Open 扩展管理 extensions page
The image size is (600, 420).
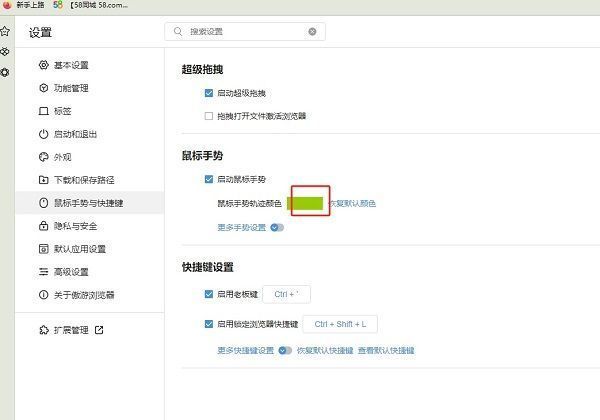pos(71,330)
